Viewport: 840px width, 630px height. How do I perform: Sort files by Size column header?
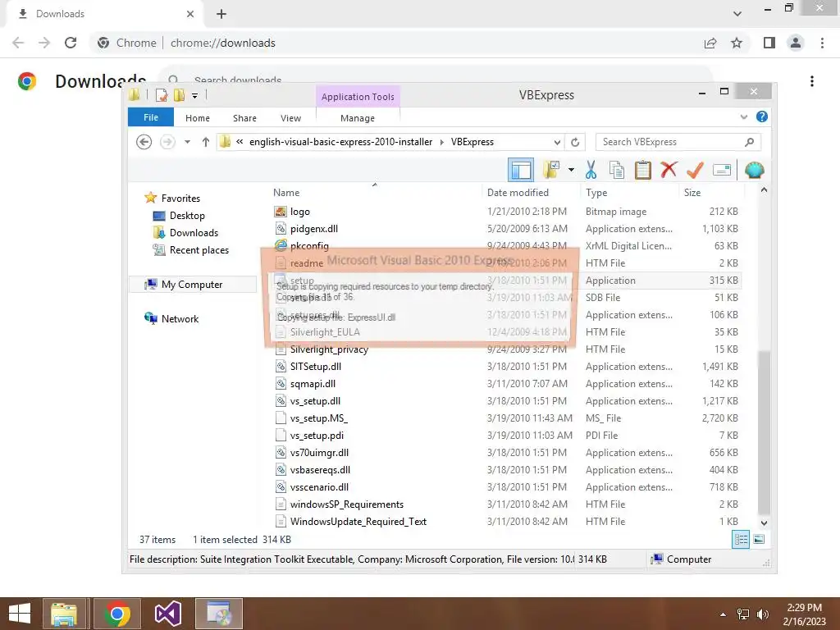pyautogui.click(x=711, y=192)
